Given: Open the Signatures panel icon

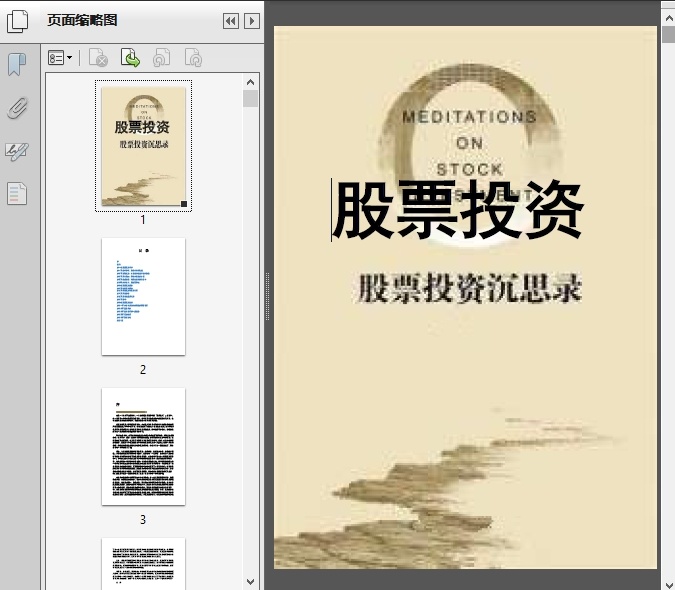Looking at the screenshot, I should click(x=17, y=152).
